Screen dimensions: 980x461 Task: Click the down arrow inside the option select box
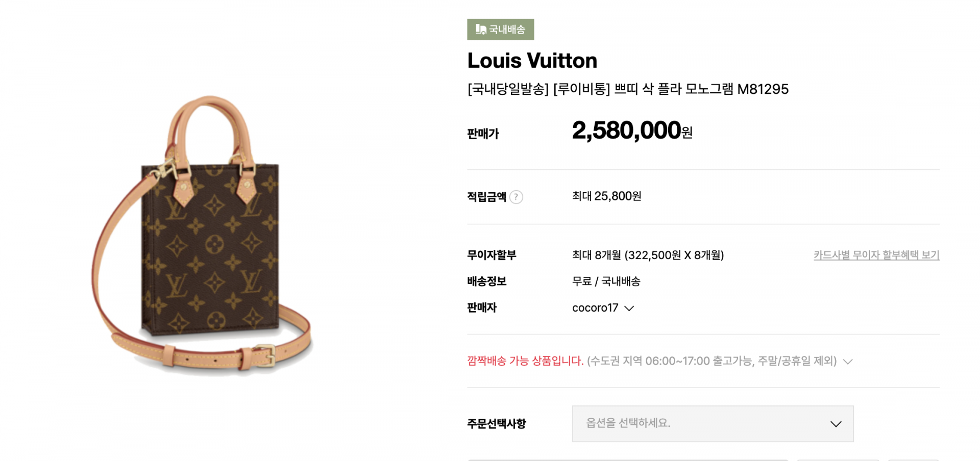(x=836, y=424)
